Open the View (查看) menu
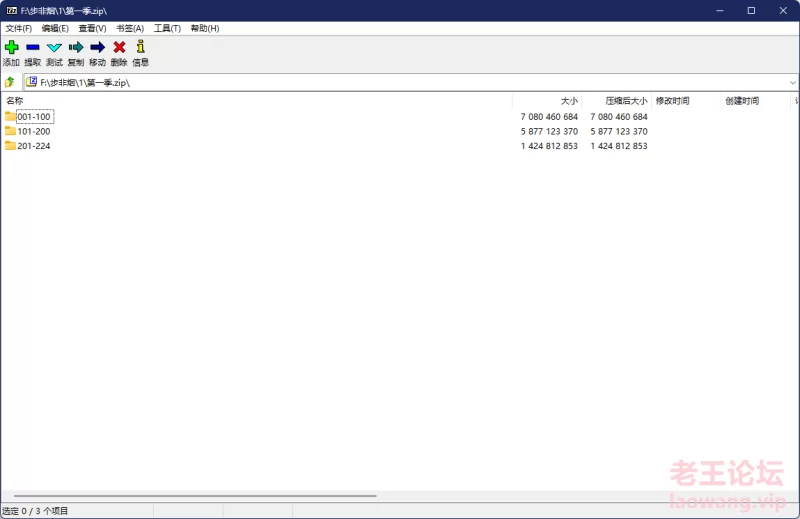Viewport: 800px width, 519px height. [92, 28]
